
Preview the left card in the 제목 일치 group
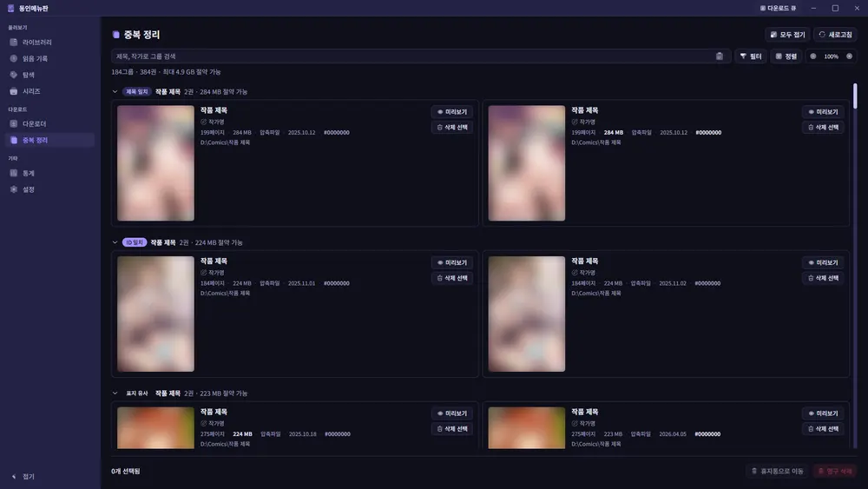point(451,112)
